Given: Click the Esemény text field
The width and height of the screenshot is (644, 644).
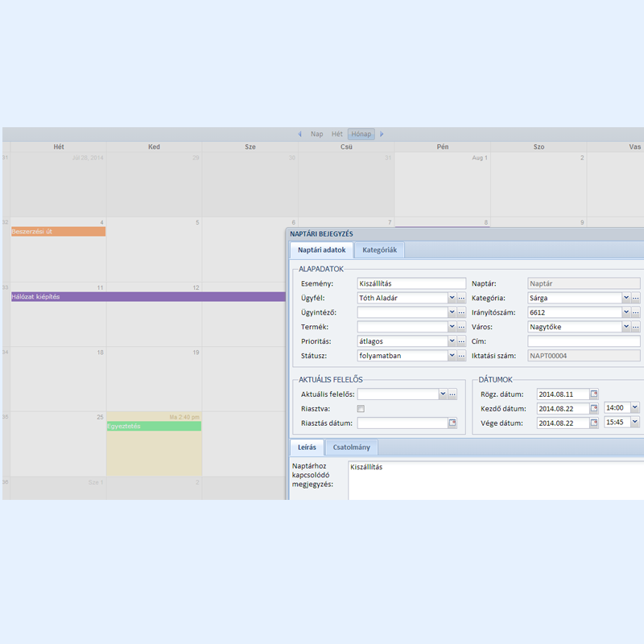Looking at the screenshot, I should coord(411,283).
